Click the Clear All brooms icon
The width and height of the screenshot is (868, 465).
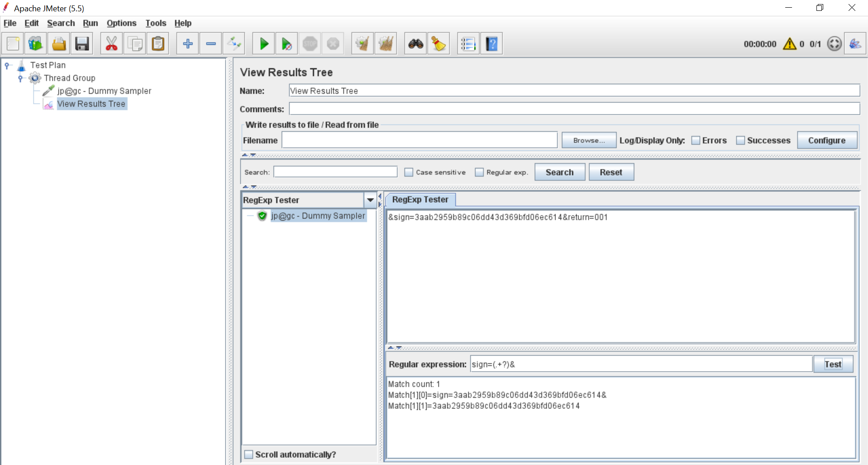coord(386,44)
